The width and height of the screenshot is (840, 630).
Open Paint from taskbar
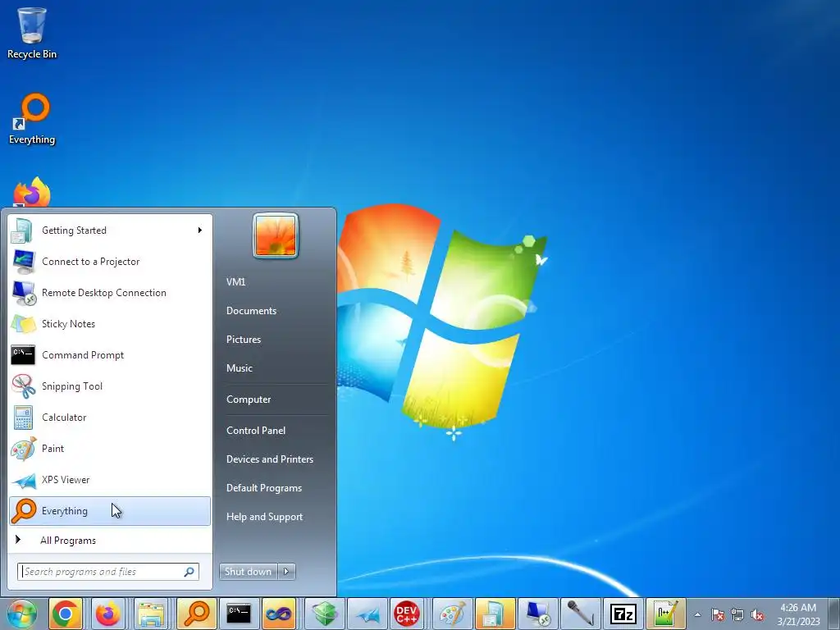453,614
